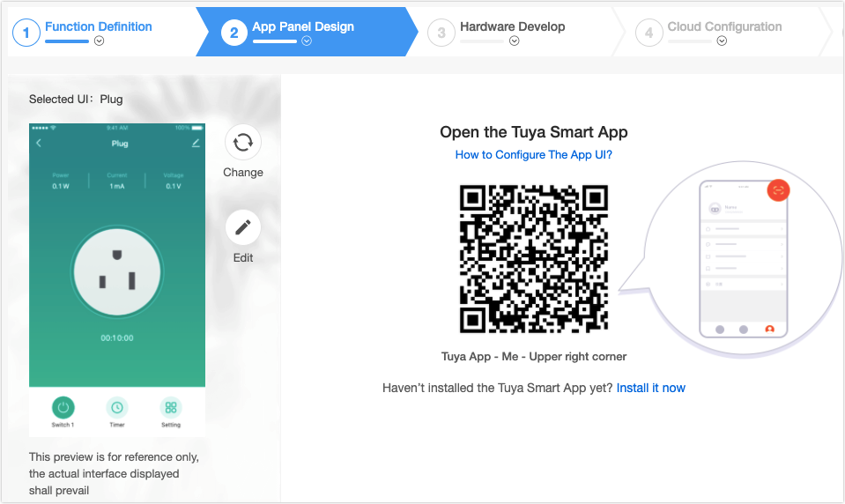The height and width of the screenshot is (504, 845).
Task: Tap the Timer clock icon in preview
Action: 117,407
